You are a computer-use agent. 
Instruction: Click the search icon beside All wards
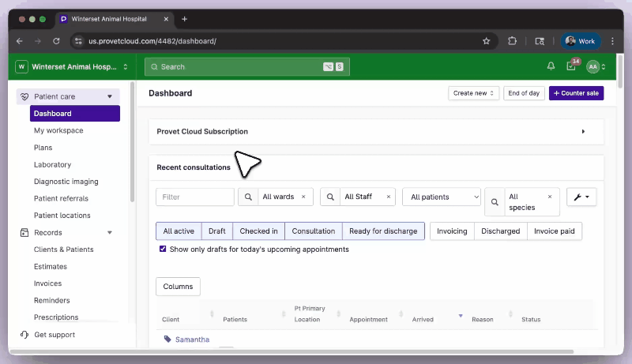[x=247, y=197]
